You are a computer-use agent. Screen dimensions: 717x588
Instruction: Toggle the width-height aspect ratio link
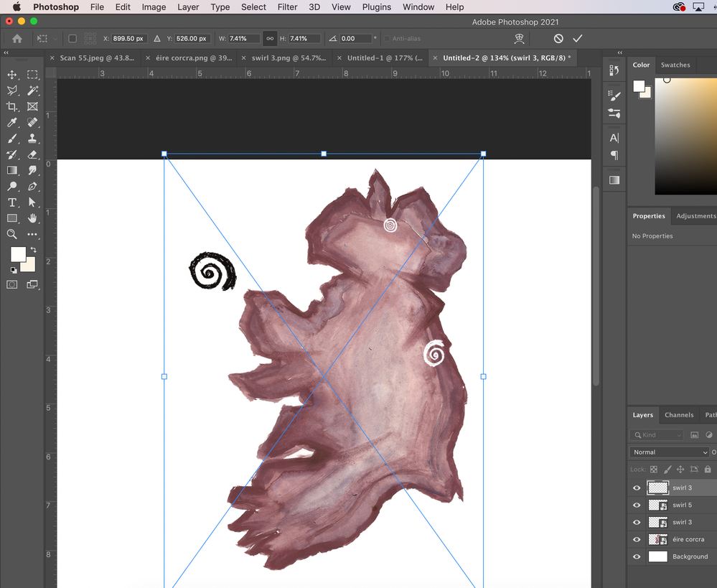coord(270,38)
